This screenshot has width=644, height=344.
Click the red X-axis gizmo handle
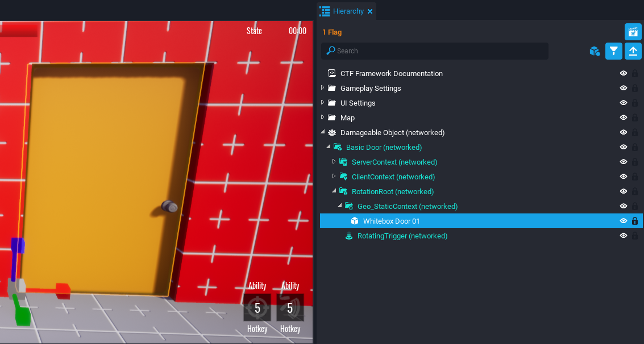[x=62, y=291]
